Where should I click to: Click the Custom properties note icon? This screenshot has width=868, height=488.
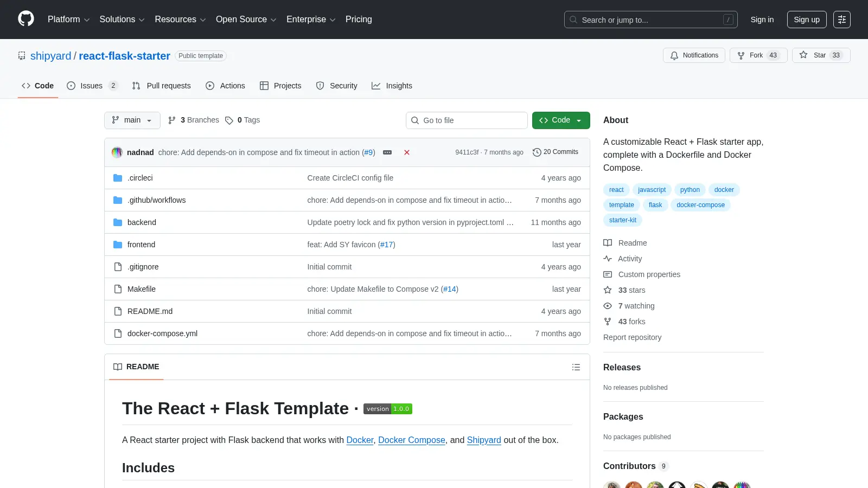(x=608, y=274)
